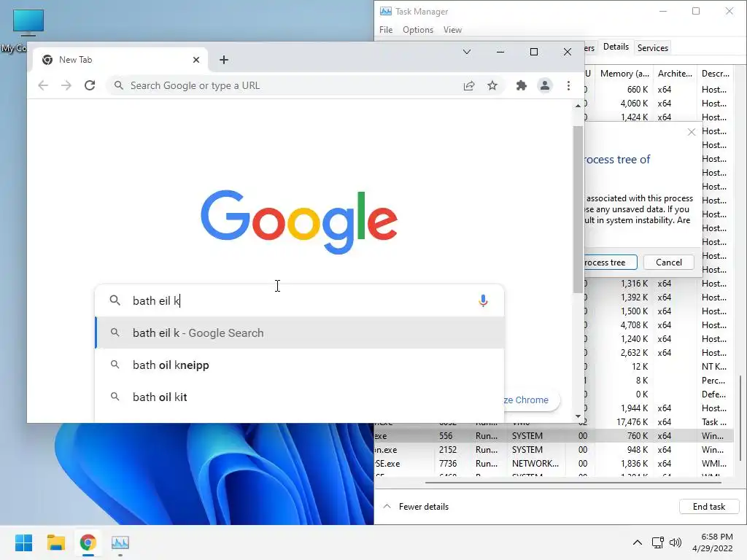The image size is (747, 560).
Task: Switch to the Services tab
Action: [x=653, y=47]
